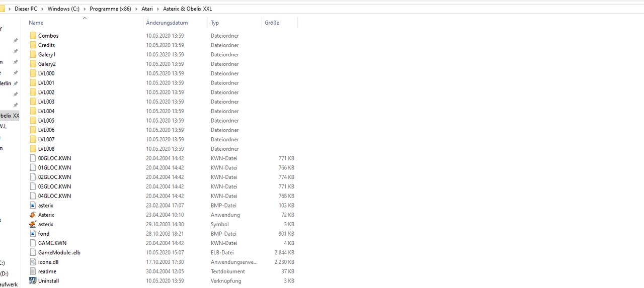The height and width of the screenshot is (288, 644).
Task: Click the 02GLOC.KWN file icon
Action: click(33, 177)
